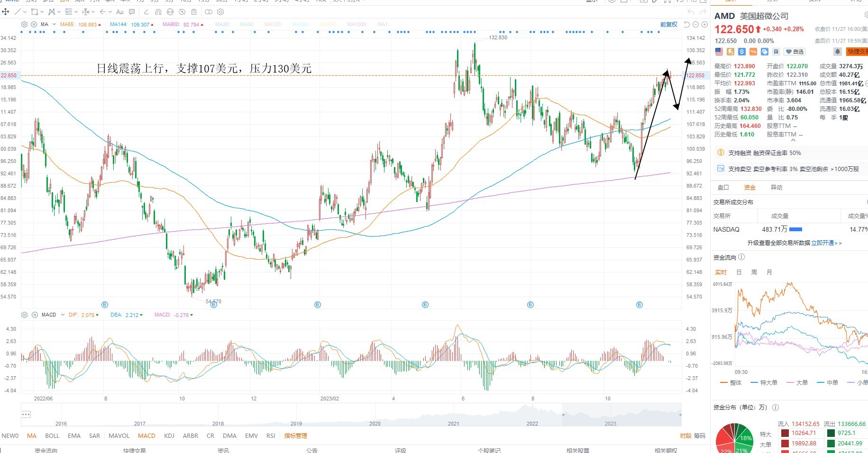The width and height of the screenshot is (868, 453).
Task: Select the rectangle shape drawing tool
Action: pos(34,12)
